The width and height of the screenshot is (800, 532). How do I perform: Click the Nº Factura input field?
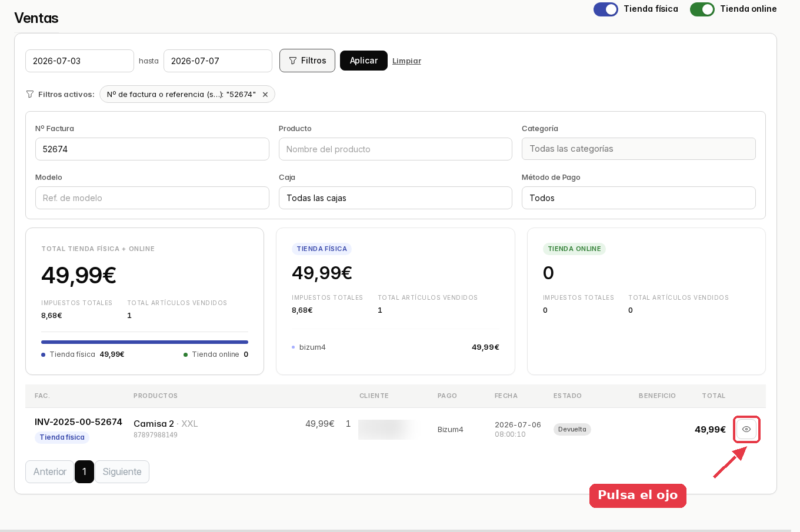point(152,149)
